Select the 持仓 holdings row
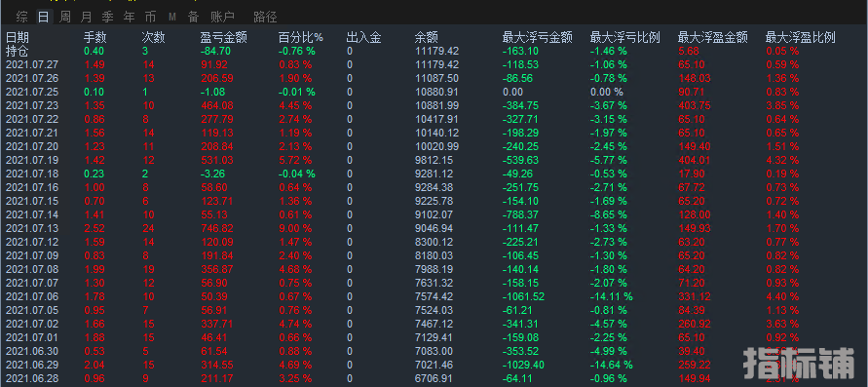 434,51
